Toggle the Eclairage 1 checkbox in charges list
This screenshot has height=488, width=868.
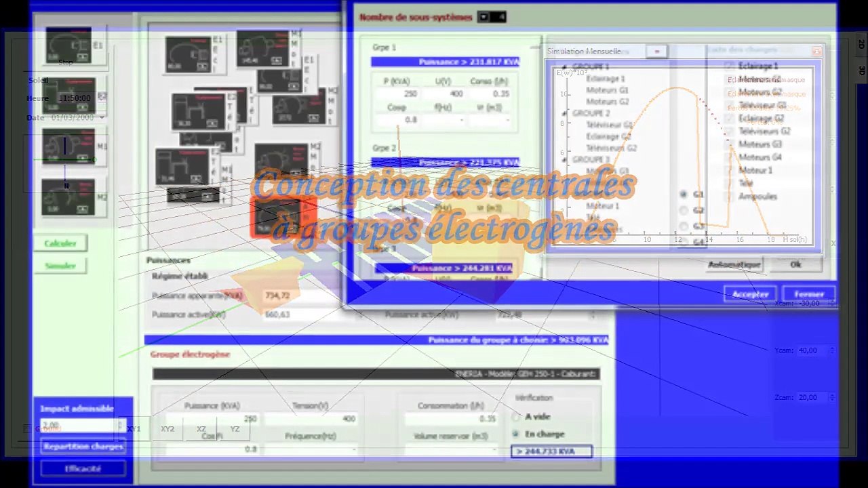tap(729, 66)
